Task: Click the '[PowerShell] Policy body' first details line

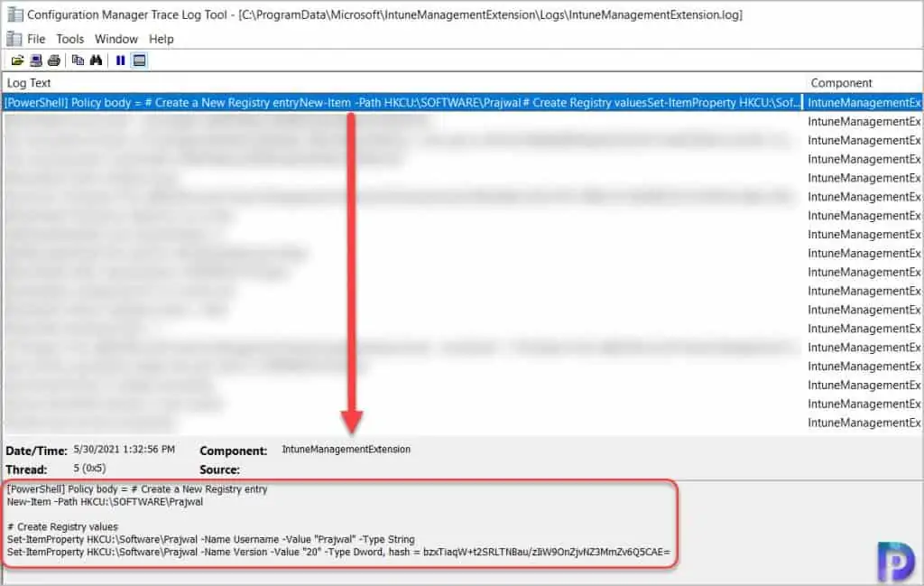Action: point(137,489)
